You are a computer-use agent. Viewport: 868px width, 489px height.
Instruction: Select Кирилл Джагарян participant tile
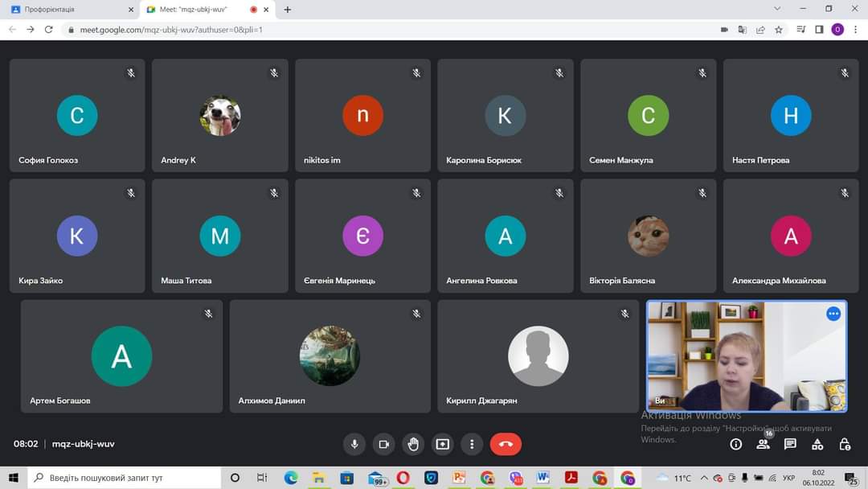coord(538,356)
